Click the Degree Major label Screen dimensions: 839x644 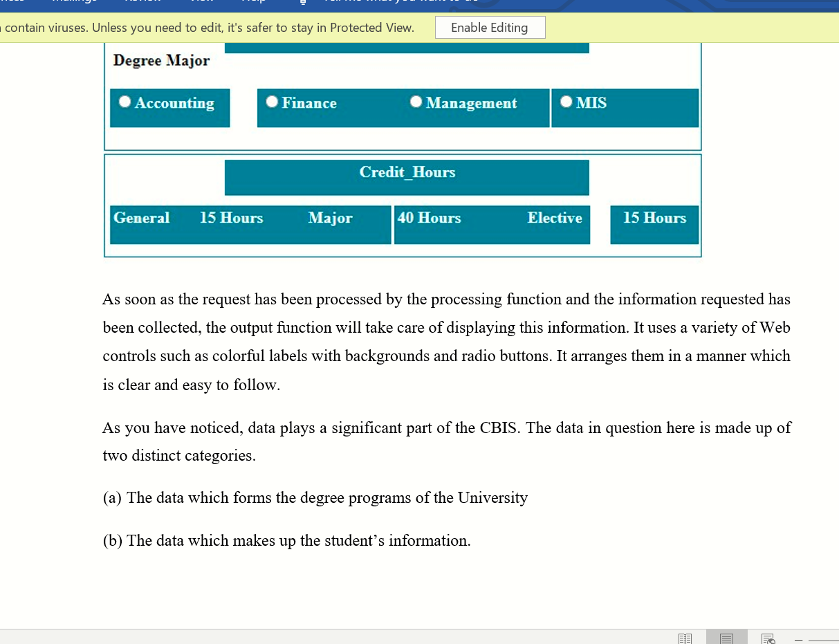[x=161, y=61]
